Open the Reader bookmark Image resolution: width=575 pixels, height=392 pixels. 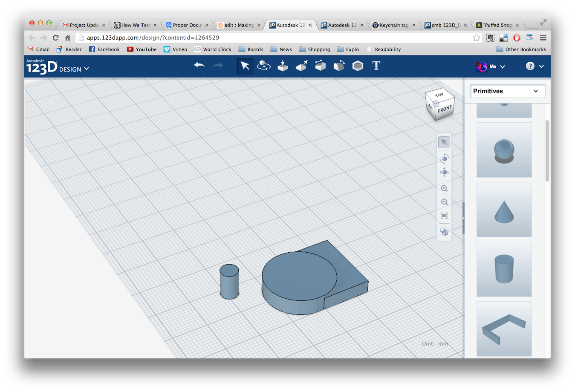coord(69,49)
